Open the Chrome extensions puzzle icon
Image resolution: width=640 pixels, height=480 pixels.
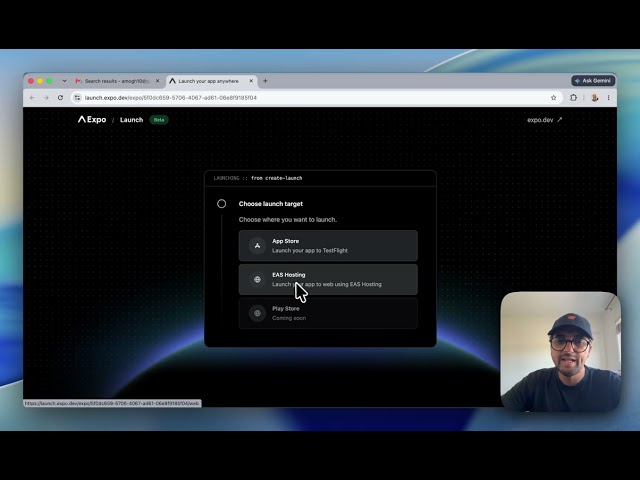(x=573, y=98)
